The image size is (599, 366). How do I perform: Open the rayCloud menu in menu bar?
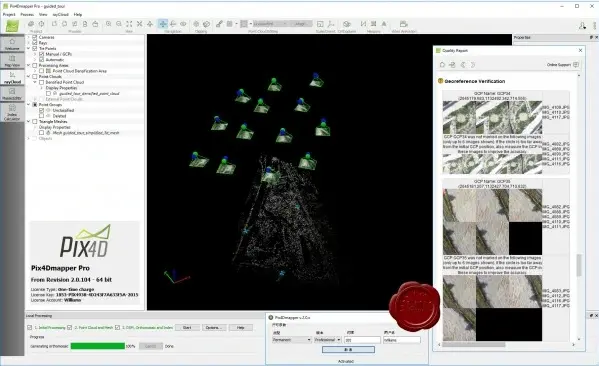coord(60,15)
